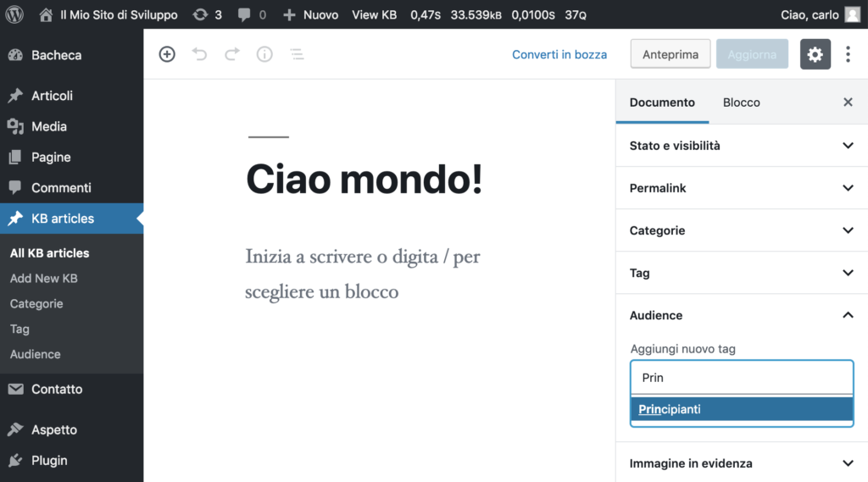
Task: Click the plus icon beside Nuovo
Action: (x=289, y=15)
